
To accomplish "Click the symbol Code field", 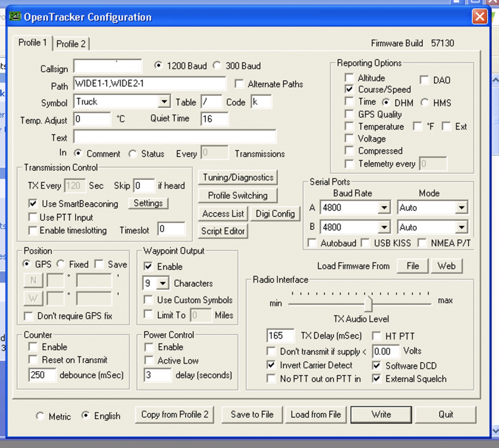I will 261,102.
